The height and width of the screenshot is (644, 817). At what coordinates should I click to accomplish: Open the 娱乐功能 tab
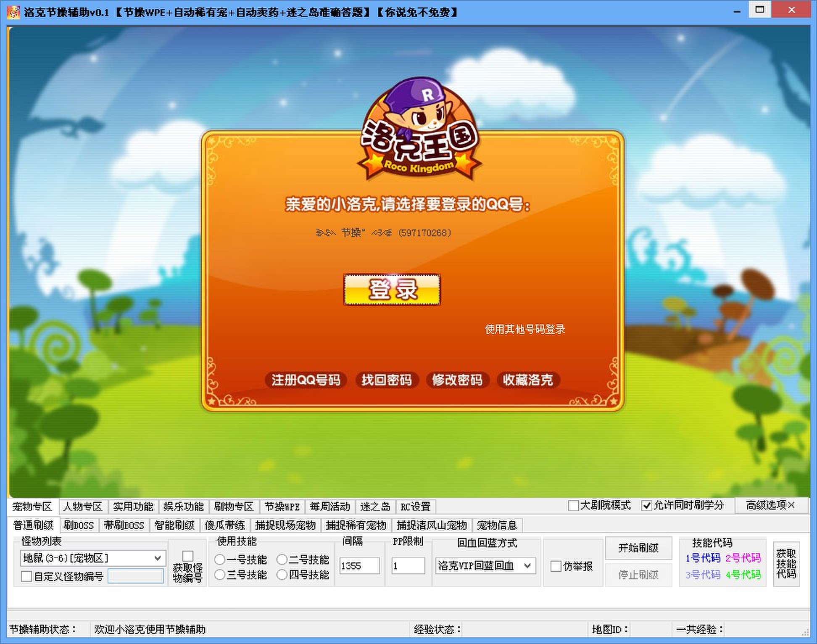(x=184, y=507)
